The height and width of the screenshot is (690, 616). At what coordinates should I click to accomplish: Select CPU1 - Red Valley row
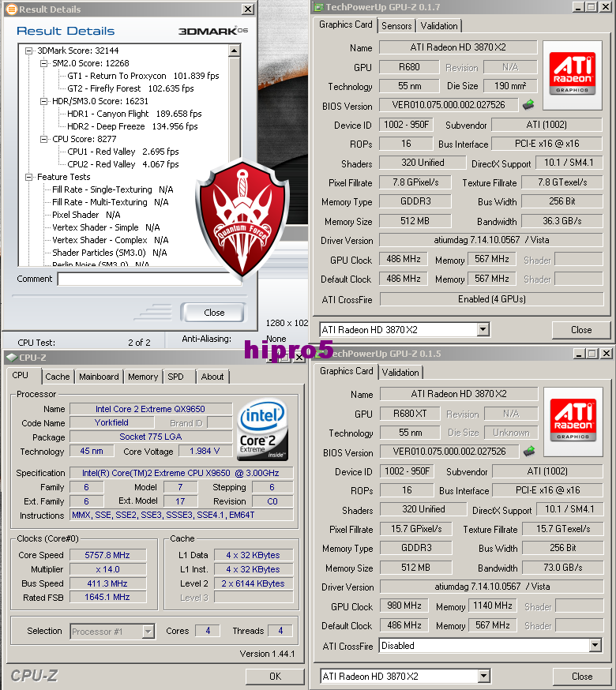click(123, 152)
